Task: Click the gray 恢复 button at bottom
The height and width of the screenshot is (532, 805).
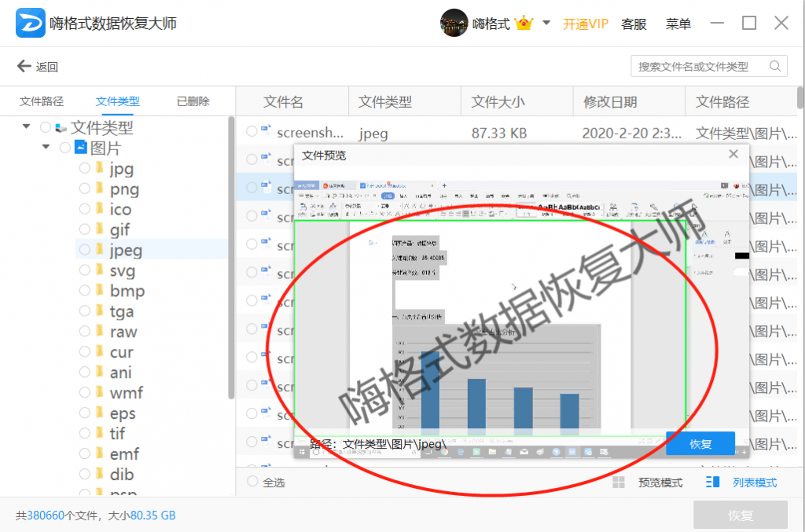Action: click(x=741, y=515)
